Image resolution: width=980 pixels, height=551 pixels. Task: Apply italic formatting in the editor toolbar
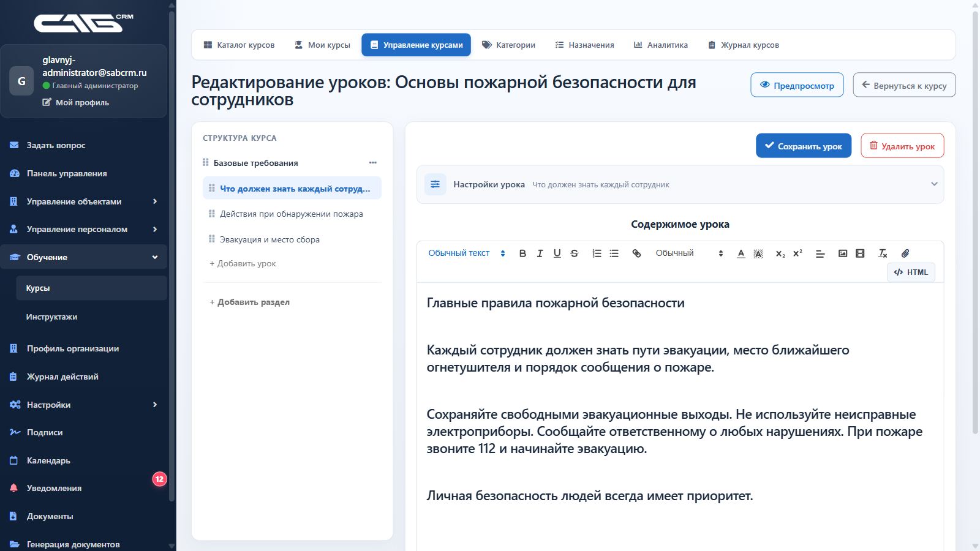pyautogui.click(x=540, y=253)
